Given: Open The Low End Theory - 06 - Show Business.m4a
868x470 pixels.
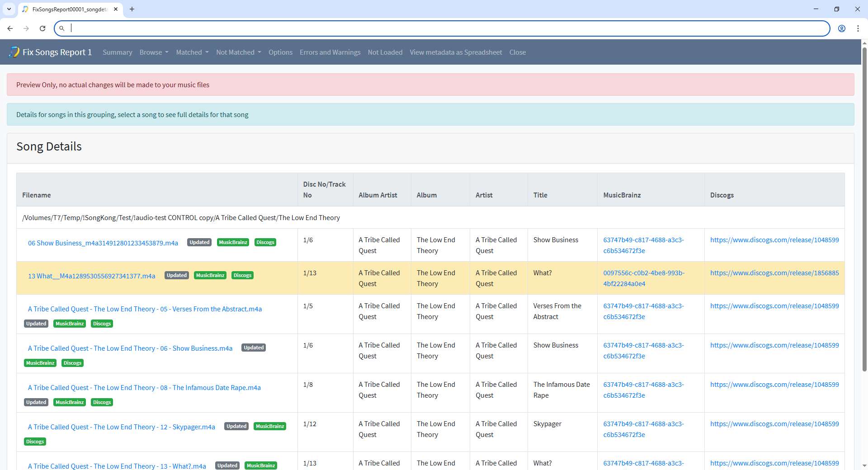Looking at the screenshot, I should pyautogui.click(x=130, y=348).
